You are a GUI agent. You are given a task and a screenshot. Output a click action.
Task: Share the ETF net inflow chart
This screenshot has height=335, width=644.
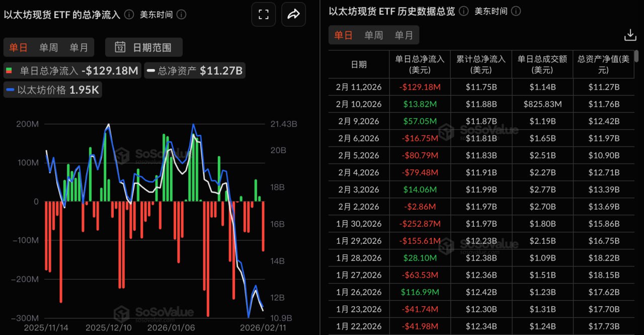(x=293, y=14)
